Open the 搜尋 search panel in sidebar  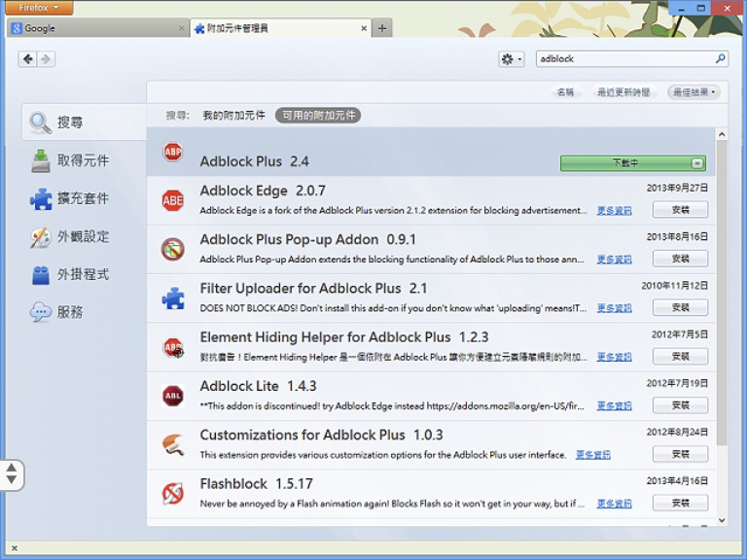tap(84, 122)
